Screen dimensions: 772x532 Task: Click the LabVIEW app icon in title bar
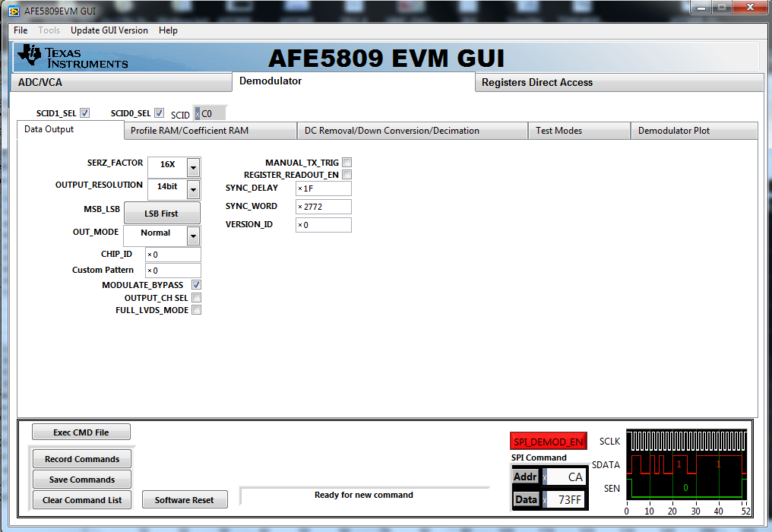(x=14, y=11)
